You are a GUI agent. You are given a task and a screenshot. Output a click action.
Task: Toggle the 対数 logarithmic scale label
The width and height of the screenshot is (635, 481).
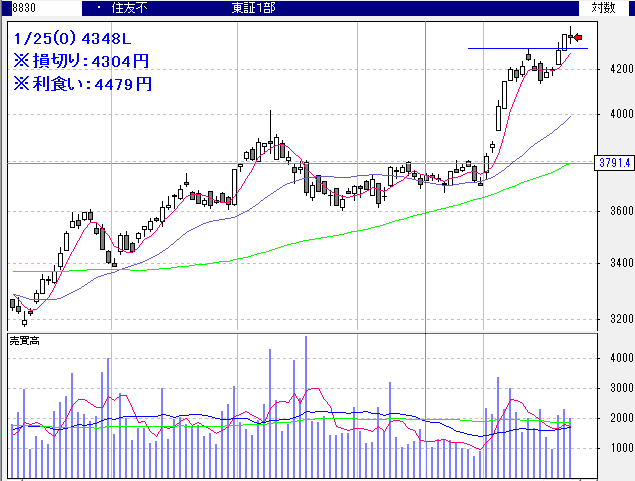click(603, 7)
